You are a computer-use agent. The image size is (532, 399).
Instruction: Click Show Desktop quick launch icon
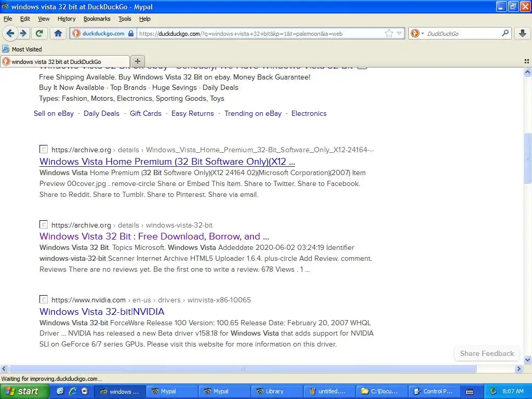click(x=60, y=391)
